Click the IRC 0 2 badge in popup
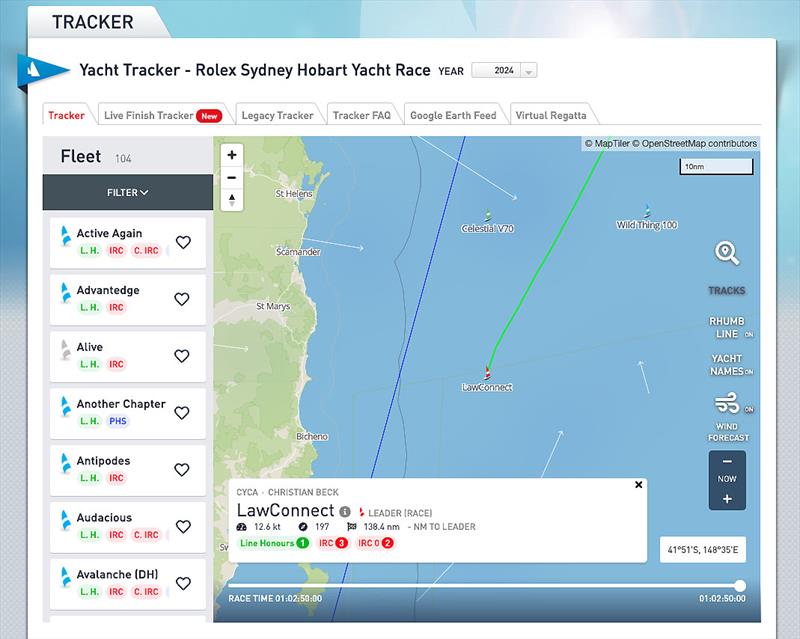Viewport: 800px width, 639px height. (376, 543)
